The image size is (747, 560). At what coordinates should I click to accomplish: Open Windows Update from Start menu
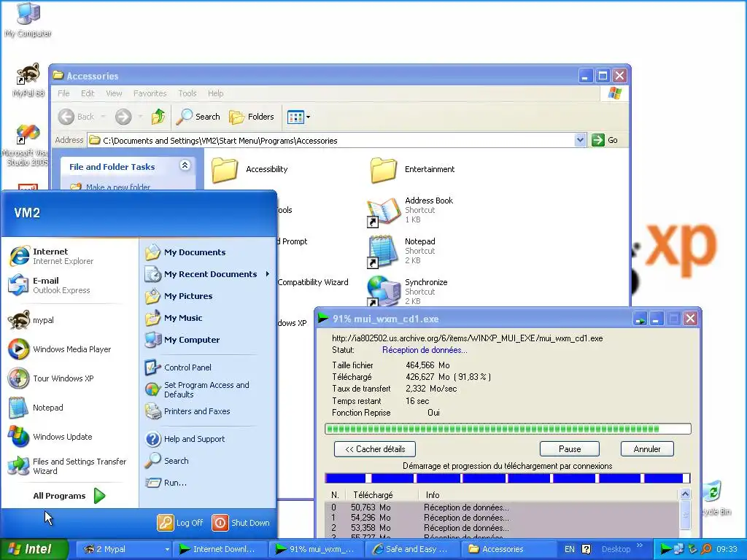click(51, 437)
